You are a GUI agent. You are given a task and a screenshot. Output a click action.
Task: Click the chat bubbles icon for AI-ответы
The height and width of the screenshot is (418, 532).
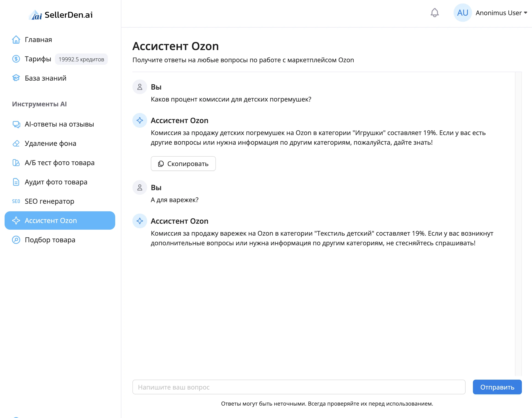coord(16,124)
